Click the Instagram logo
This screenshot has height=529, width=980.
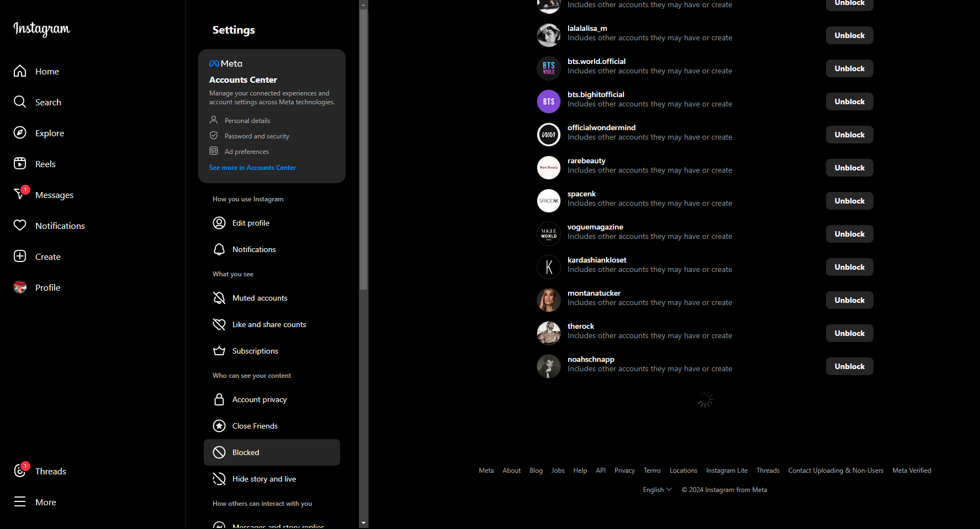click(41, 29)
